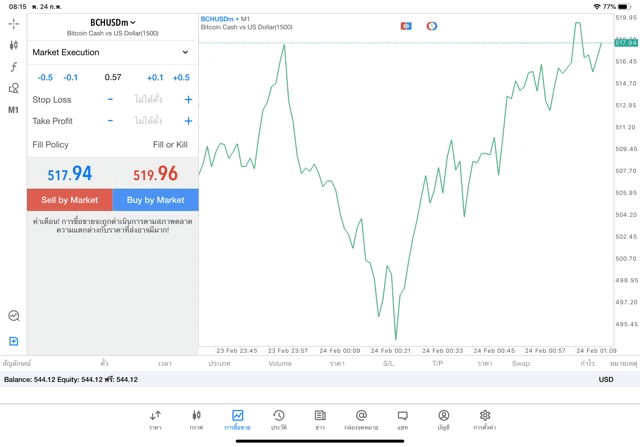Open the News tab in bottom bar
The width and height of the screenshot is (640, 447).
320,419
